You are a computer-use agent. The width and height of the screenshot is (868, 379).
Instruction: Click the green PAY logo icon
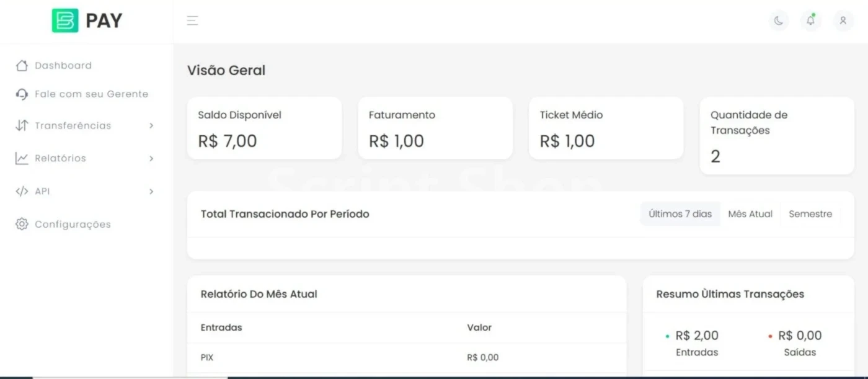[x=65, y=20]
